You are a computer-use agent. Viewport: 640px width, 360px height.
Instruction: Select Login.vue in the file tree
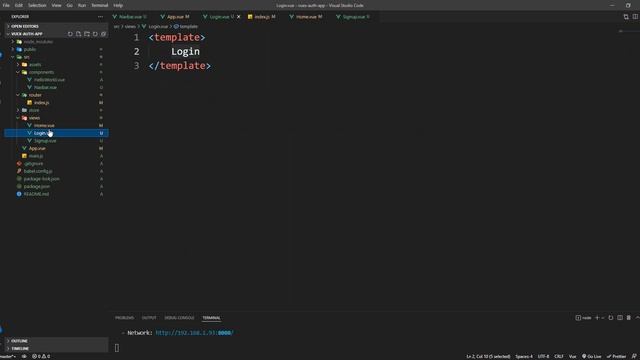[56, 133]
